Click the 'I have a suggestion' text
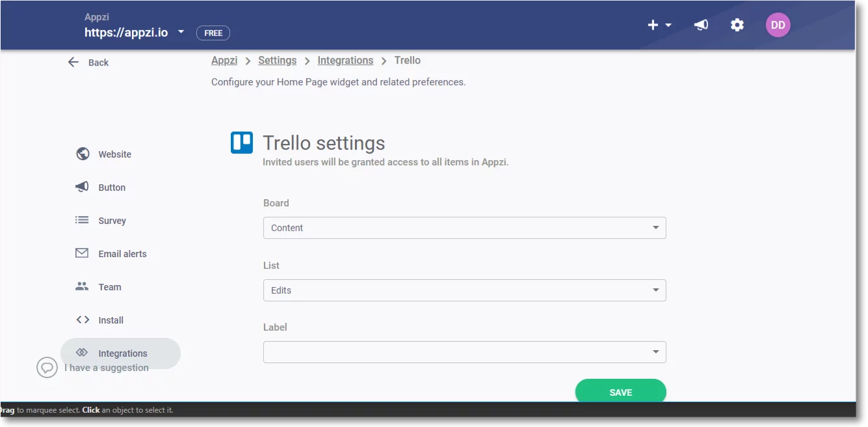Viewport: 868px width, 427px height. pyautogui.click(x=107, y=368)
